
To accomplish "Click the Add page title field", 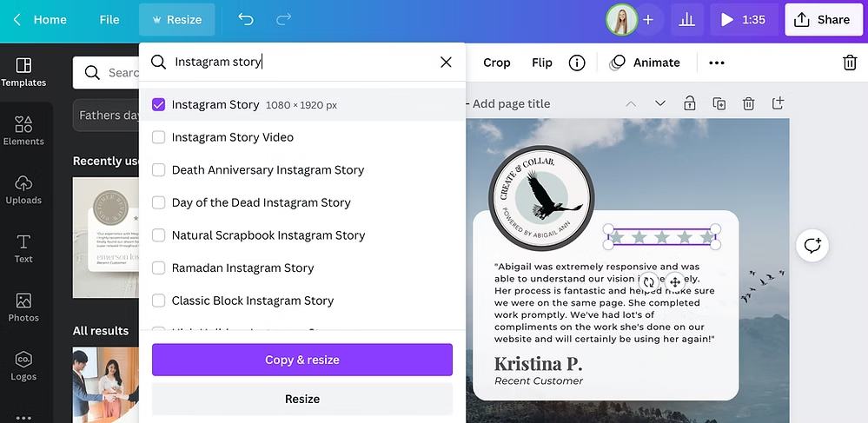I will [511, 103].
